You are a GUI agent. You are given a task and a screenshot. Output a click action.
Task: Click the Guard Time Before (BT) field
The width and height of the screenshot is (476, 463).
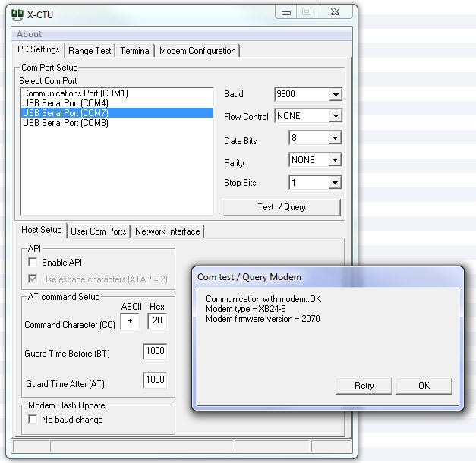click(155, 351)
